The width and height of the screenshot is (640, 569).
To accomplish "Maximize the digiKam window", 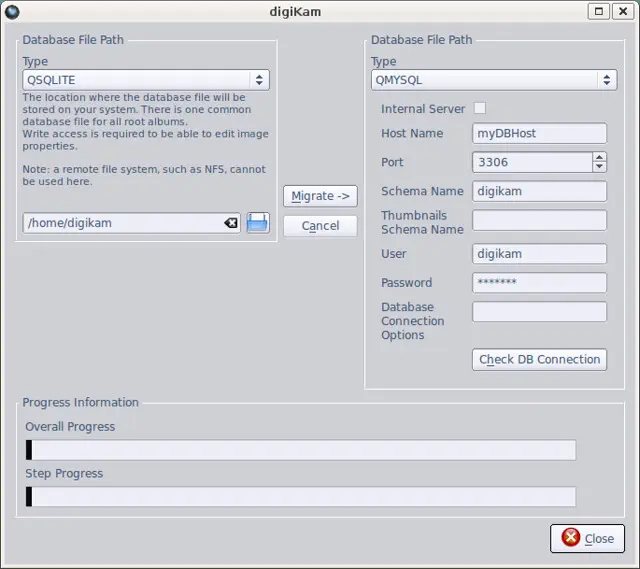I will coord(599,11).
